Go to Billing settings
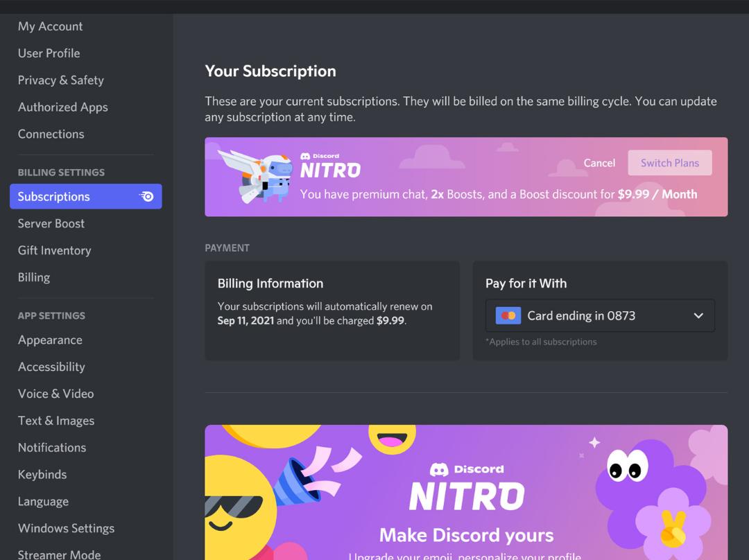This screenshot has width=749, height=560. pos(34,277)
